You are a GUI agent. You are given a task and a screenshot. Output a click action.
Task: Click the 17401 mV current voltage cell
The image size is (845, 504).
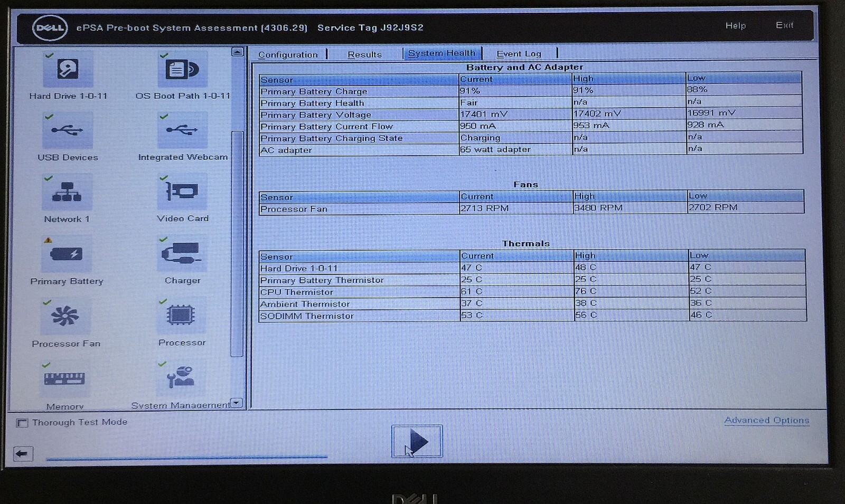[515, 114]
